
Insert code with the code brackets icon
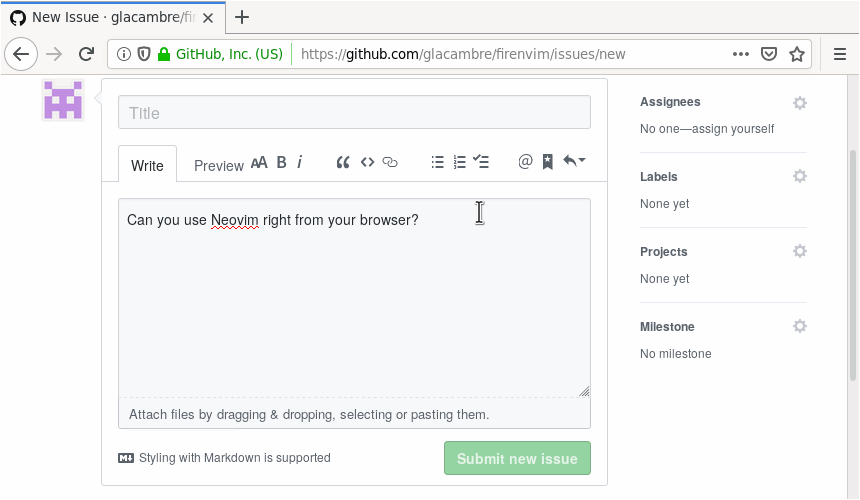(x=367, y=162)
